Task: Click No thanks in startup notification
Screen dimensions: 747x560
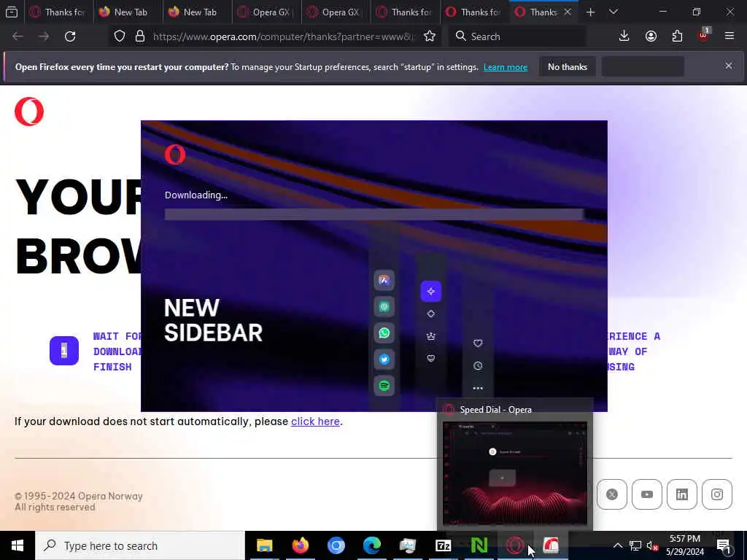Action: click(568, 66)
